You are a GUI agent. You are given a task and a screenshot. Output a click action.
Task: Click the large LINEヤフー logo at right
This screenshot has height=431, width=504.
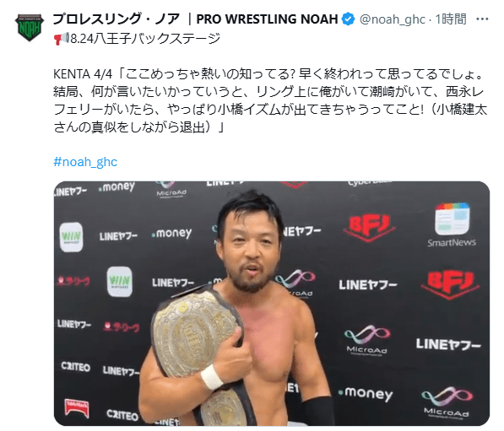[448, 344]
